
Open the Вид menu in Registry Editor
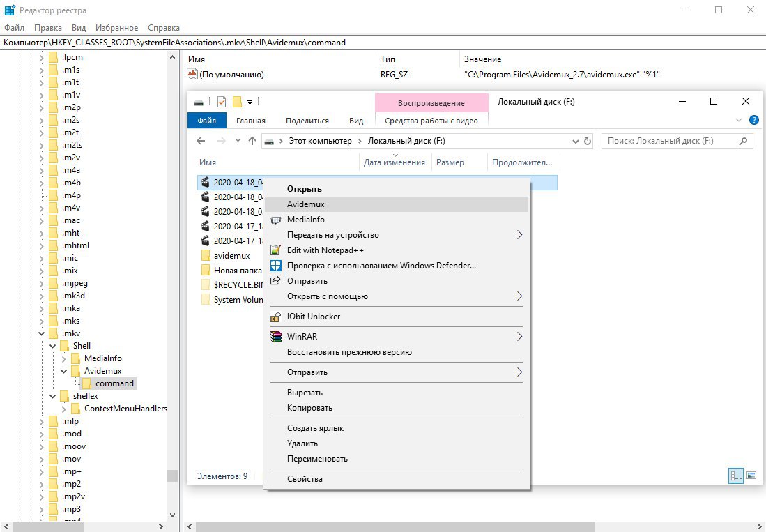79,28
